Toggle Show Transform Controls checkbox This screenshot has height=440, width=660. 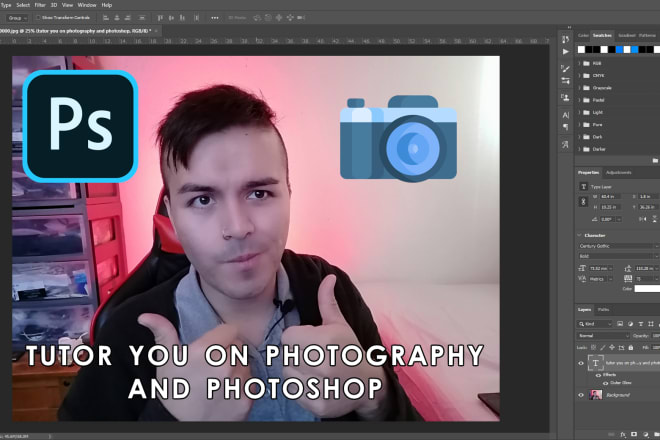(x=38, y=18)
